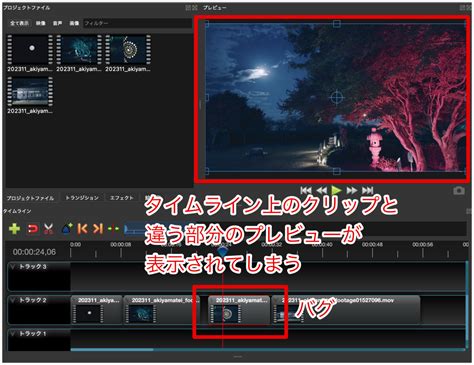Jump to previous marker orange arrow icon
This screenshot has width=474, height=365.
coord(82,229)
